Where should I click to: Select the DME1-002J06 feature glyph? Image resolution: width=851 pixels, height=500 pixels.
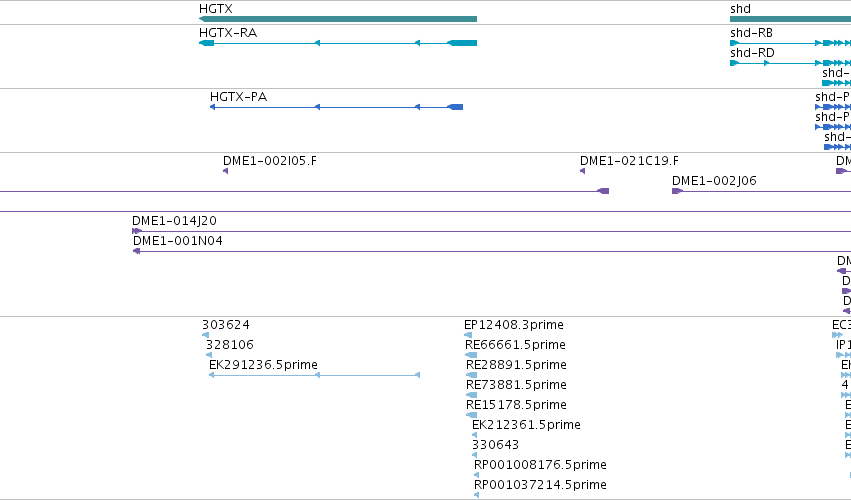pos(677,191)
